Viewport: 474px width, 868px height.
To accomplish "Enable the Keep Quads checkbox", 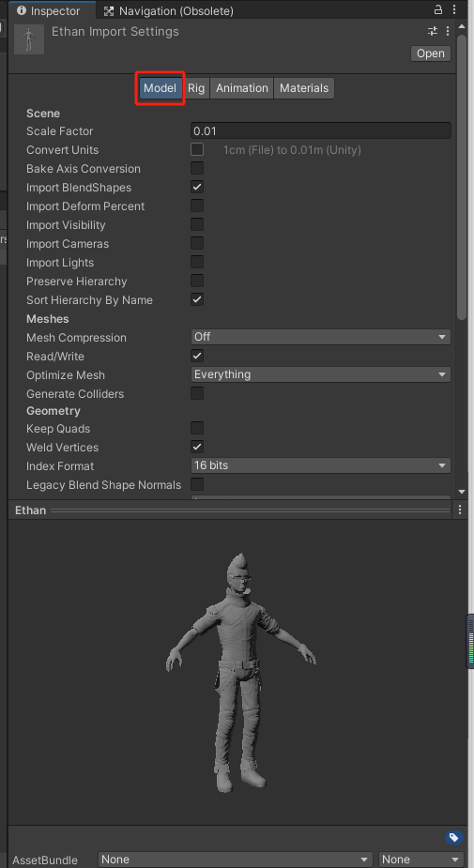I will [x=197, y=429].
